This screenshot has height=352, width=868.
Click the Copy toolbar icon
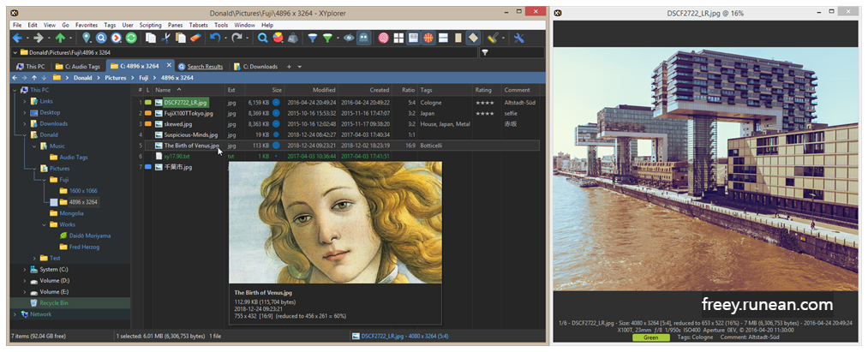click(151, 39)
